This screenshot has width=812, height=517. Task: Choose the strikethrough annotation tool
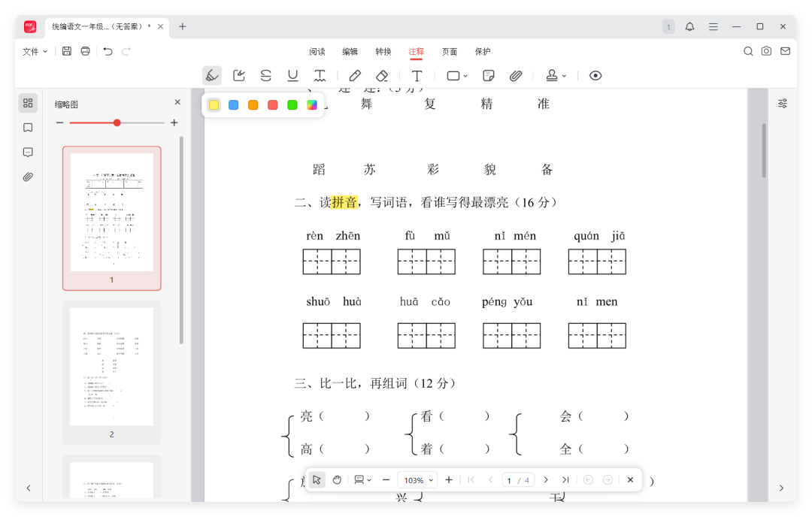(x=265, y=76)
